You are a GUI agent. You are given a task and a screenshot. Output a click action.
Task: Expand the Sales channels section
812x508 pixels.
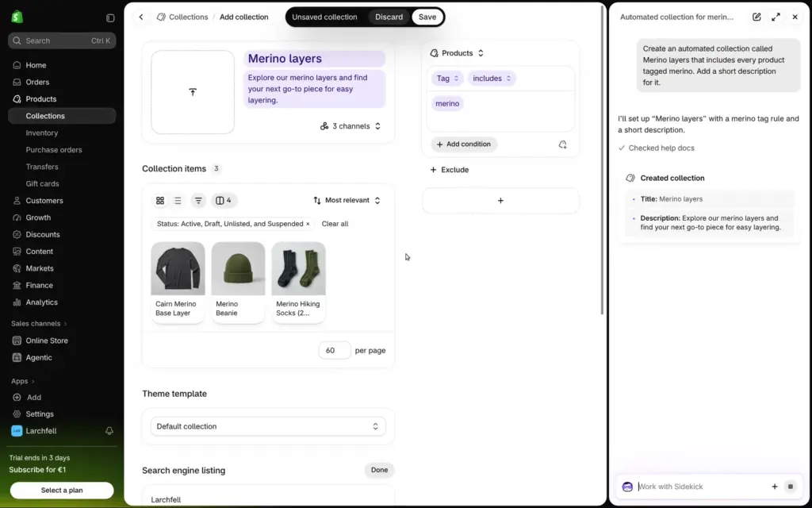coord(40,324)
